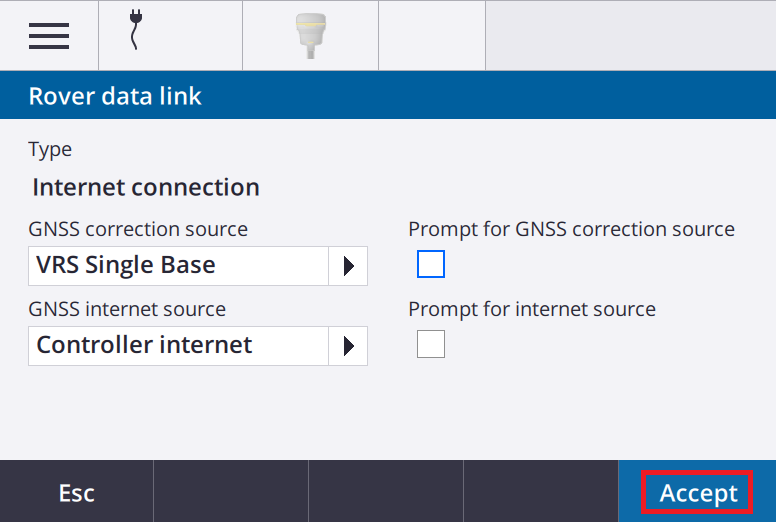Tap the blank softkey next to Esc
The height and width of the screenshot is (522, 776).
click(231, 492)
